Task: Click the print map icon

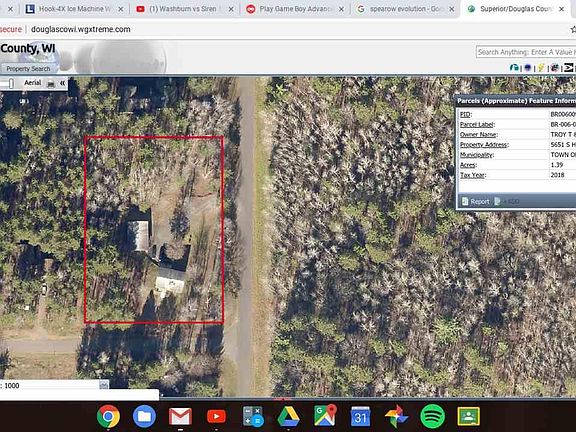Action: click(51, 84)
